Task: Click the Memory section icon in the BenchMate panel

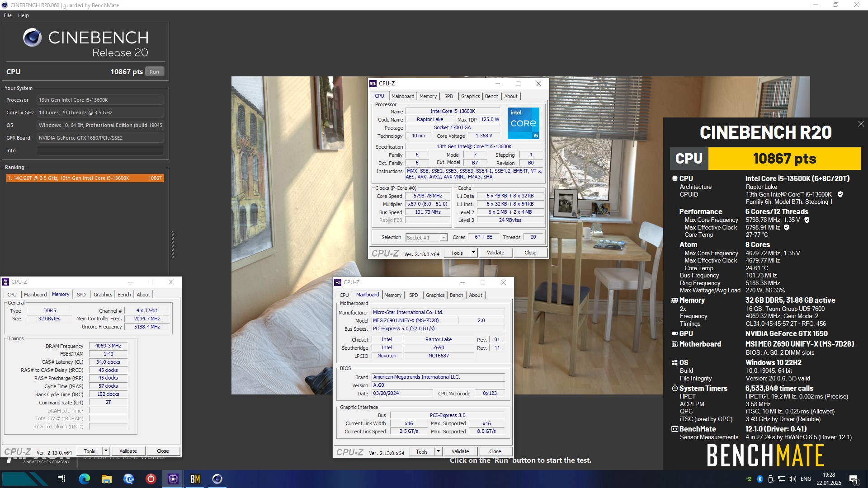Action: [x=675, y=300]
